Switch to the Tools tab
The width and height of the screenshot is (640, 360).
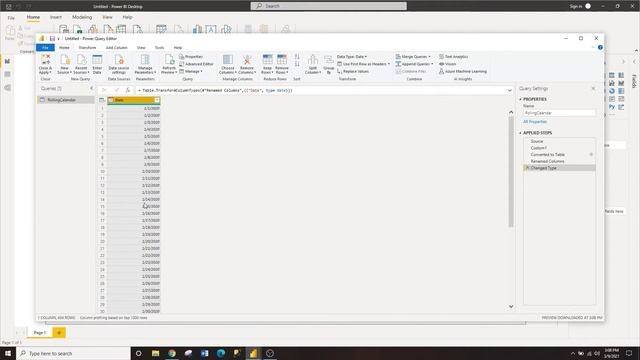tap(159, 48)
